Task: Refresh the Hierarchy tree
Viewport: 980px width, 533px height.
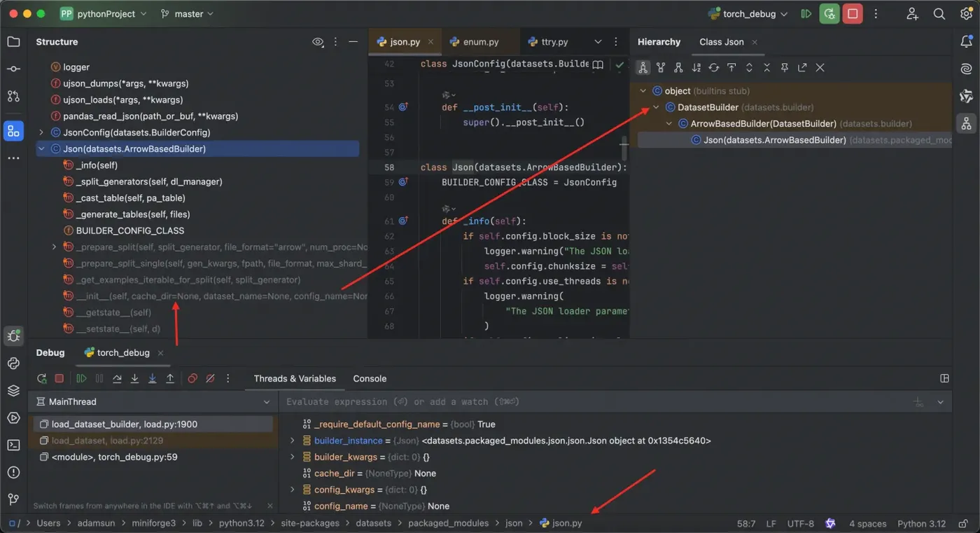Action: [714, 67]
